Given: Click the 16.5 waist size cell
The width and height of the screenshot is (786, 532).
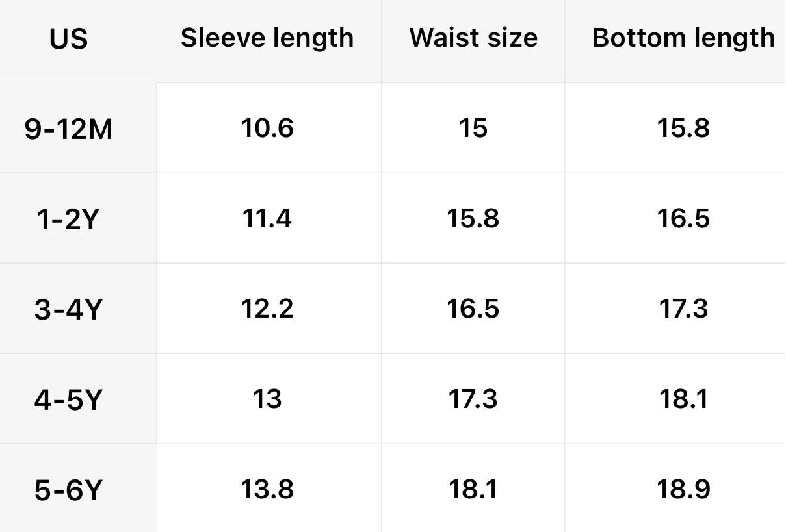Looking at the screenshot, I should 473,308.
